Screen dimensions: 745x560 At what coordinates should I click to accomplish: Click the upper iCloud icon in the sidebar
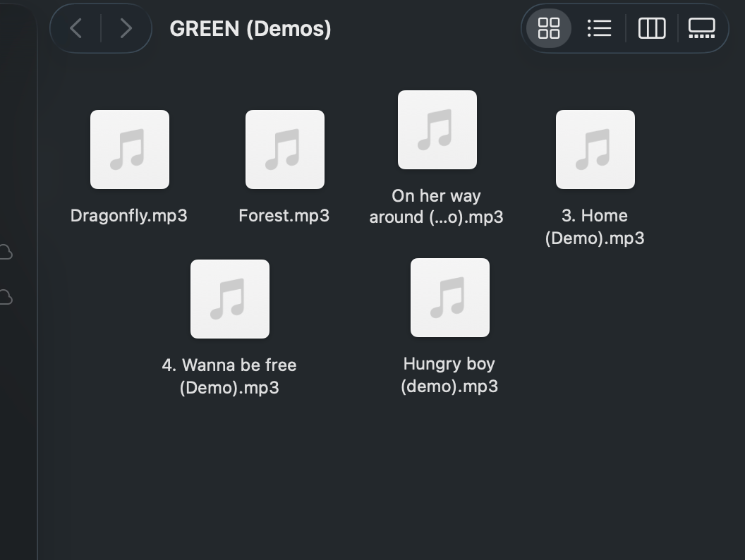[x=6, y=251]
